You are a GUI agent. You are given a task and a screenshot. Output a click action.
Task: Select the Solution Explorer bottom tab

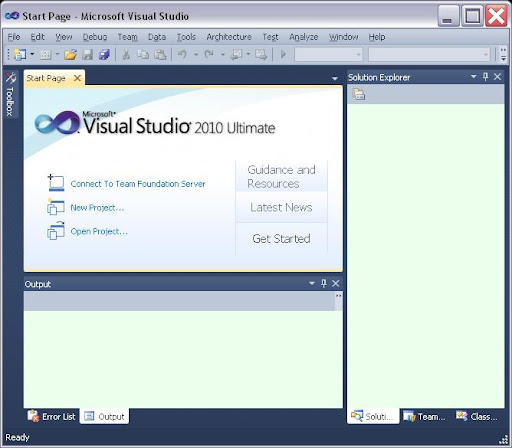(x=373, y=416)
